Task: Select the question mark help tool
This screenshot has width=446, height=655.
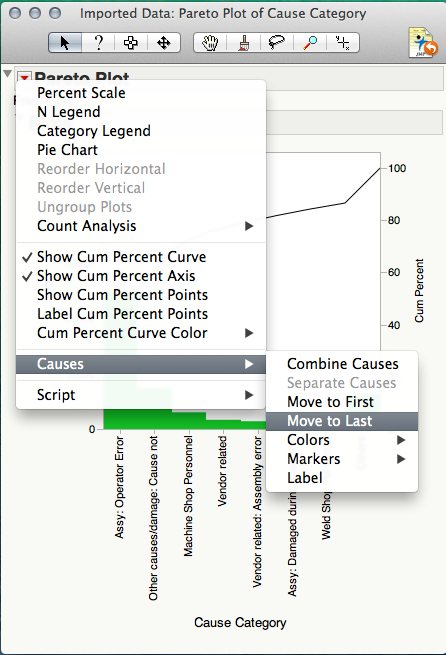Action: click(98, 43)
